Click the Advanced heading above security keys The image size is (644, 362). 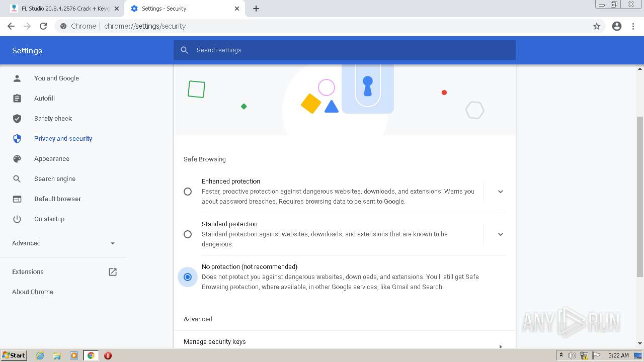[198, 319]
